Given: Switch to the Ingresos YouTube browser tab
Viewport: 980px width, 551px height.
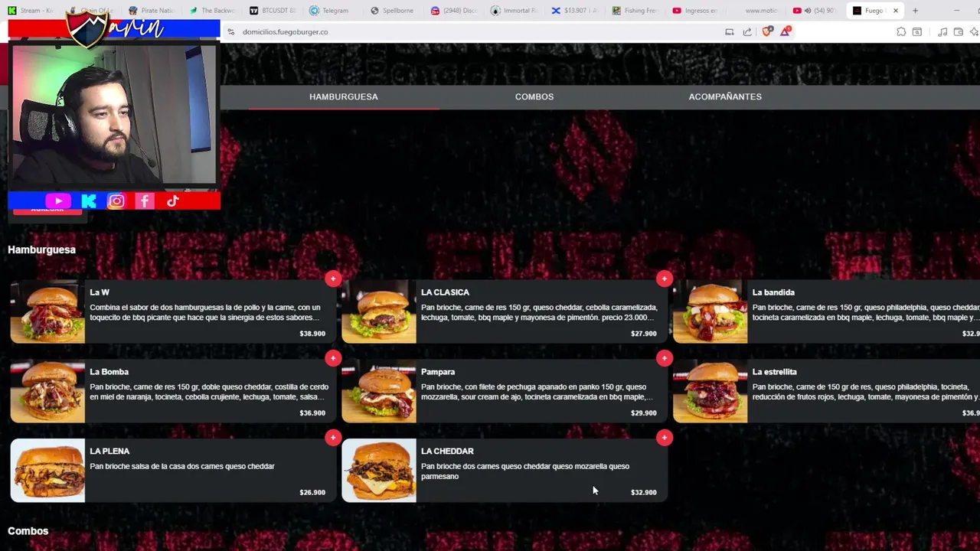Looking at the screenshot, I should click(695, 11).
